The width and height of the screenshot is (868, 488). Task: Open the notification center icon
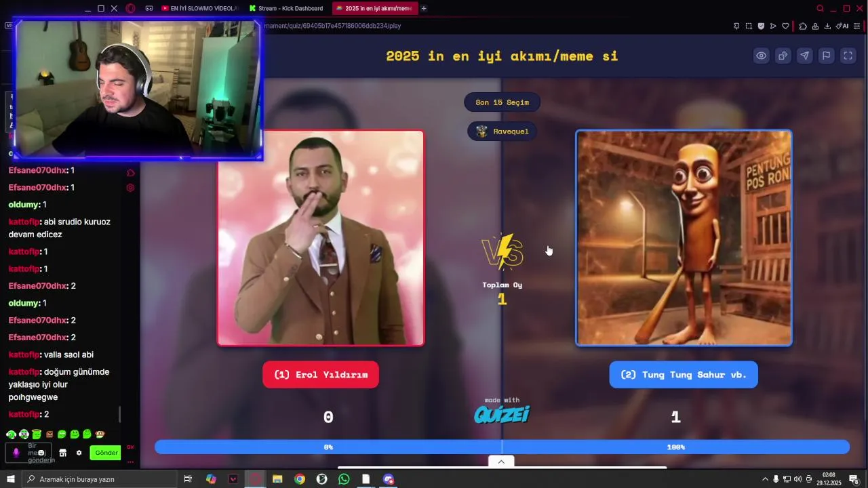pyautogui.click(x=854, y=479)
